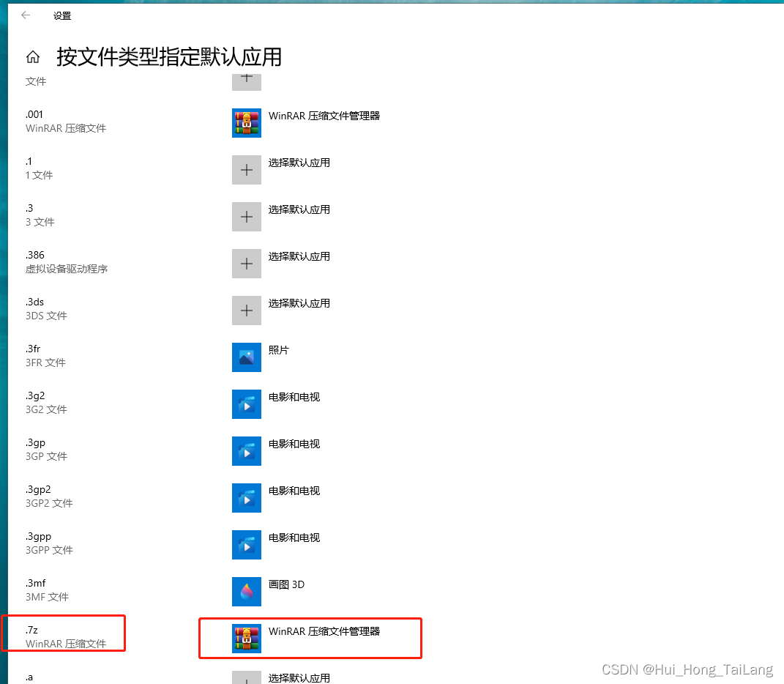Viewport: 784px width, 684px height.
Task: Select the .386 extension text
Action: 35,255
